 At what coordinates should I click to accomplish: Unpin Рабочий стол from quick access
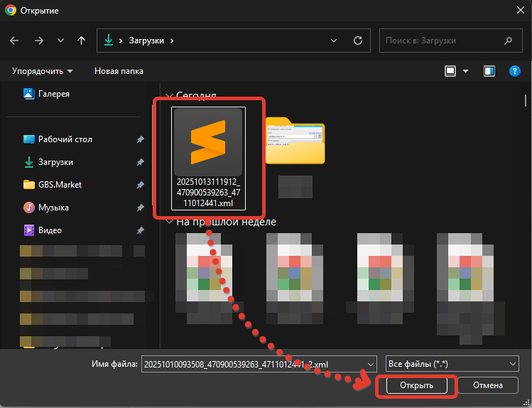[x=141, y=139]
